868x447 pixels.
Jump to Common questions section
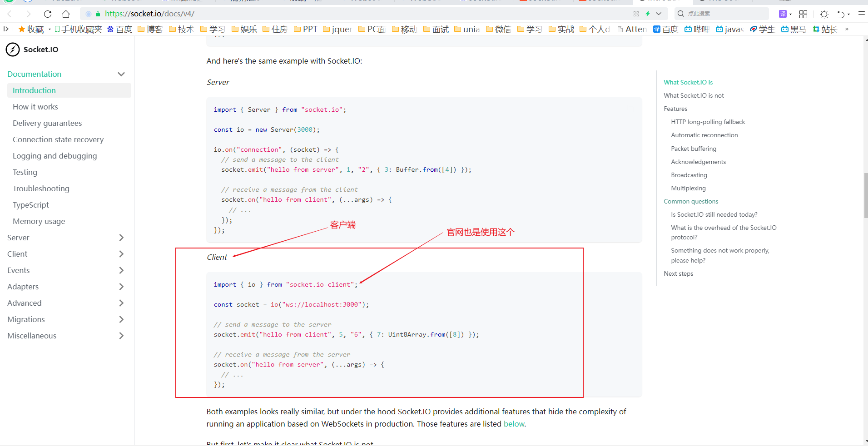tap(691, 201)
